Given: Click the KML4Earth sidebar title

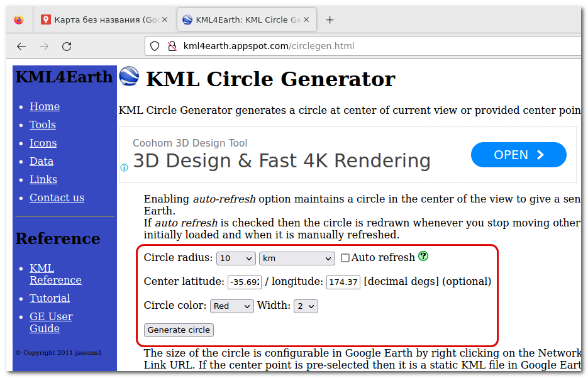Looking at the screenshot, I should pos(64,77).
